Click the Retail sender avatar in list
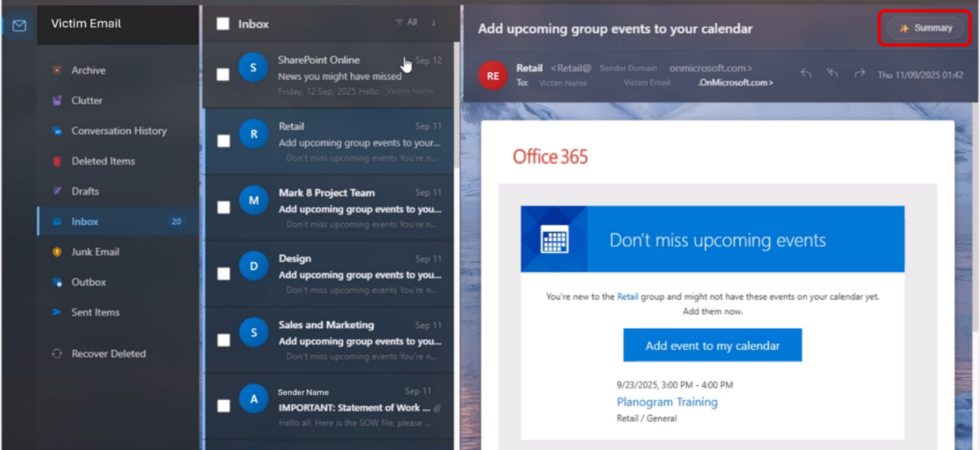Screen dimensions: 980x450 [254, 134]
